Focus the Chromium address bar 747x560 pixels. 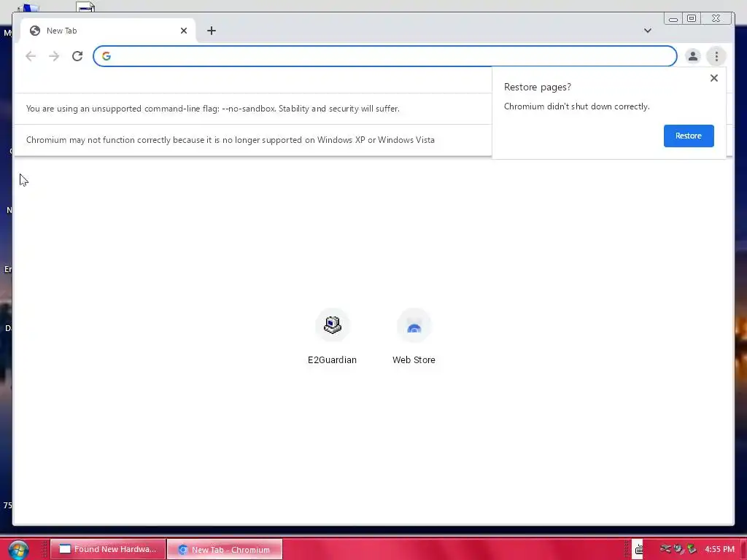(x=385, y=56)
